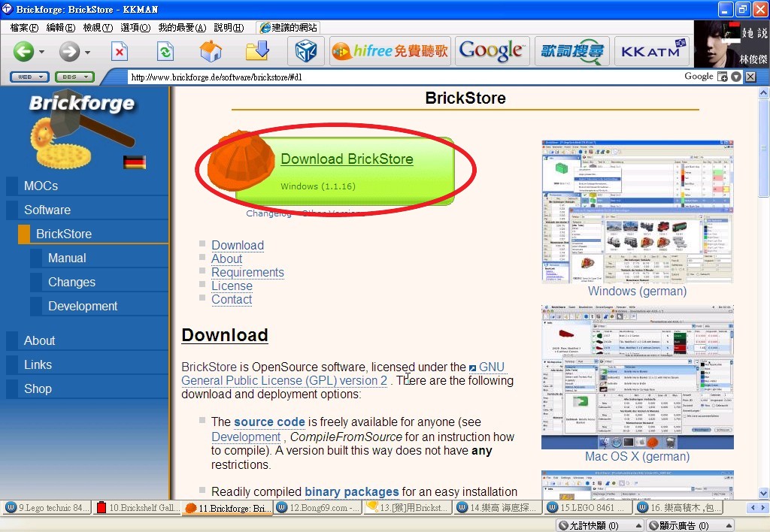Switch to tab 15.LEGO 8461

click(589, 507)
